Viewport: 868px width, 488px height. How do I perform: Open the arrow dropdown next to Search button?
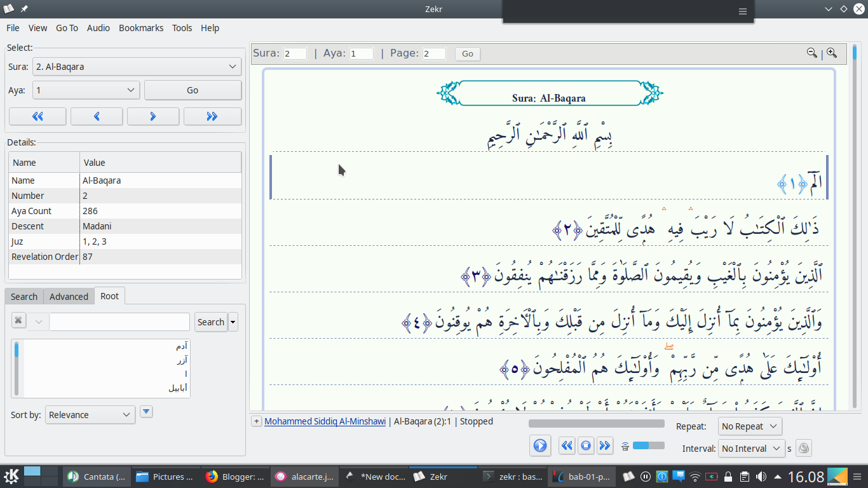(233, 322)
